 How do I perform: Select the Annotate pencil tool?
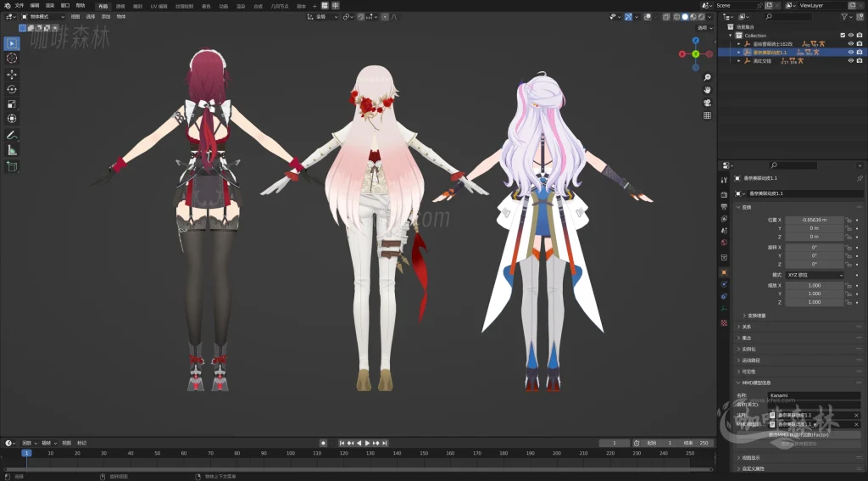[12, 135]
